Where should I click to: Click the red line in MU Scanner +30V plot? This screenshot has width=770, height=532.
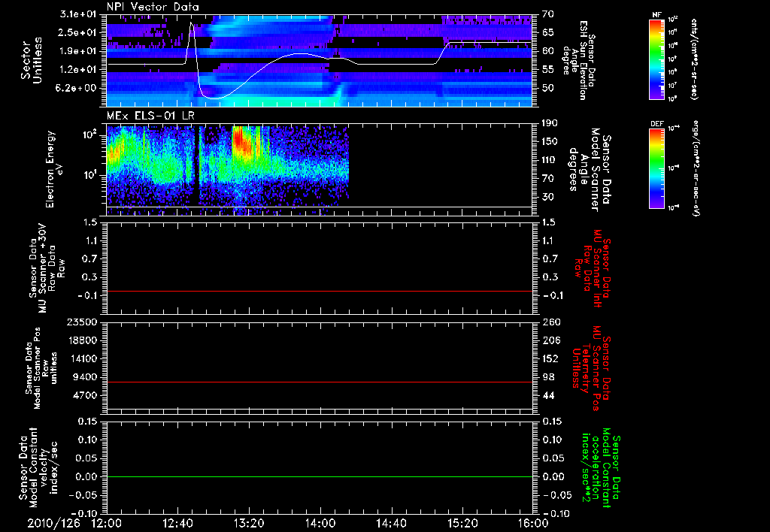tap(320, 292)
